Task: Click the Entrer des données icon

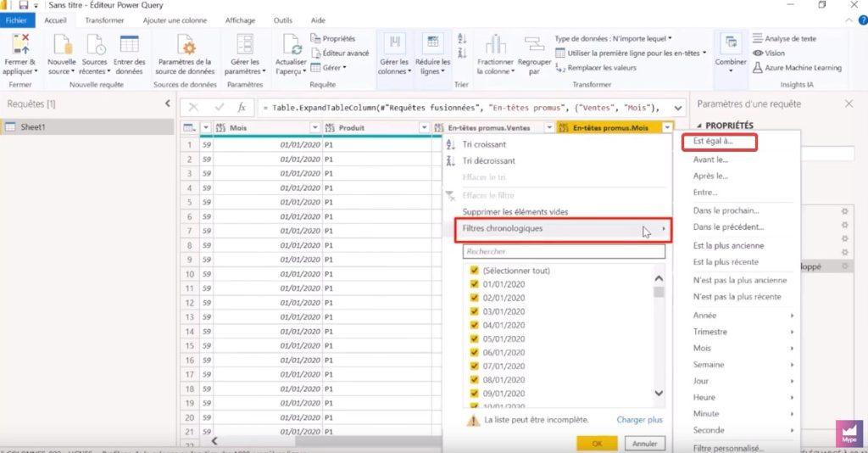Action: click(x=130, y=44)
